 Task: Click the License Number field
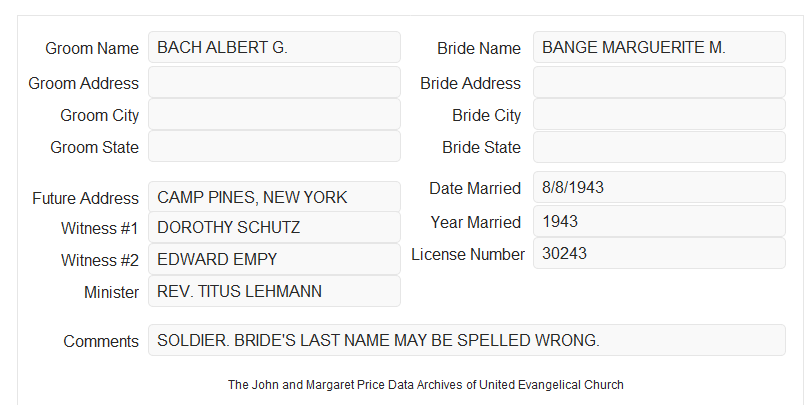[x=659, y=253]
